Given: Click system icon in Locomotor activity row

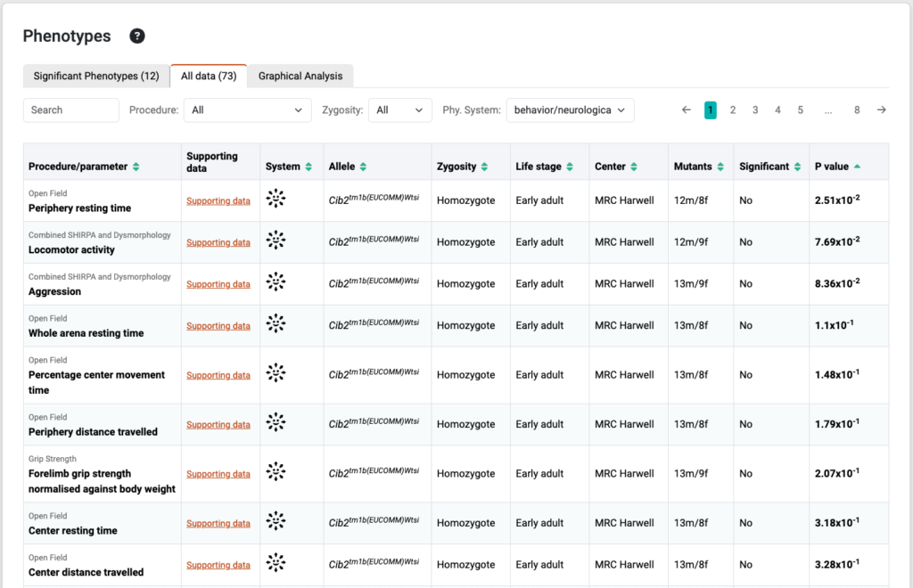Looking at the screenshot, I should [276, 241].
